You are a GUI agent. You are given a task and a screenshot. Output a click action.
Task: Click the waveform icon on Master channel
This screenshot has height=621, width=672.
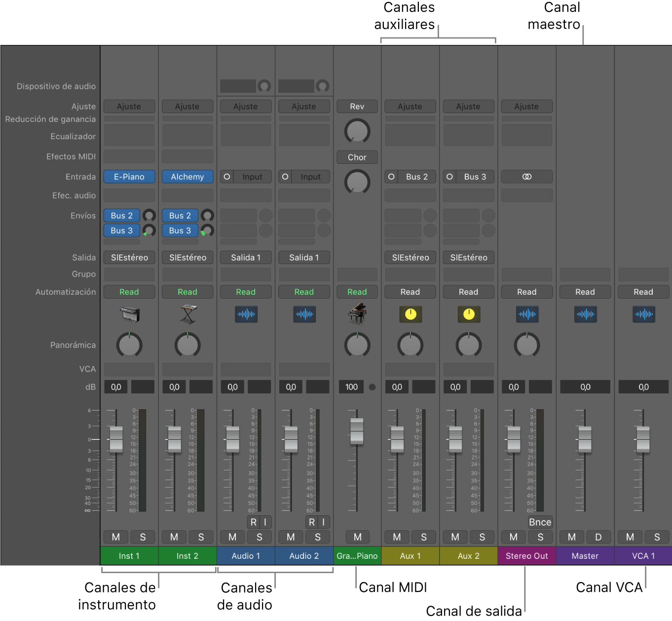click(x=585, y=314)
